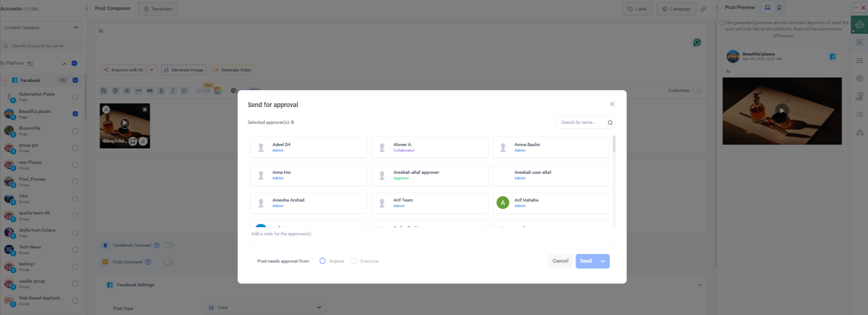Open the emoji picker
The height and width of the screenshot is (315, 868).
tap(184, 91)
